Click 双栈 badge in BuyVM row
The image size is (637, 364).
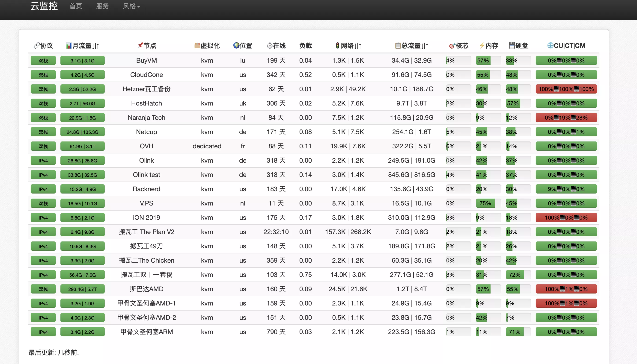coord(43,61)
